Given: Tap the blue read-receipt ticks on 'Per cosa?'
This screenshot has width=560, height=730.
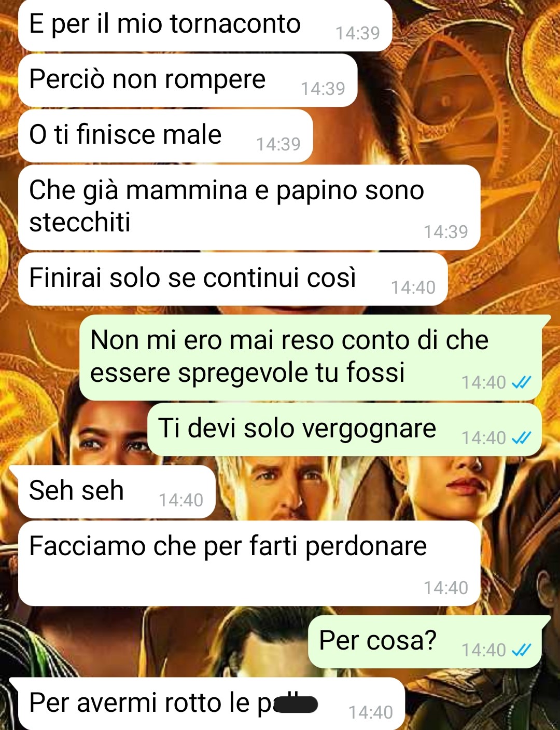Looking at the screenshot, I should coord(521,650).
